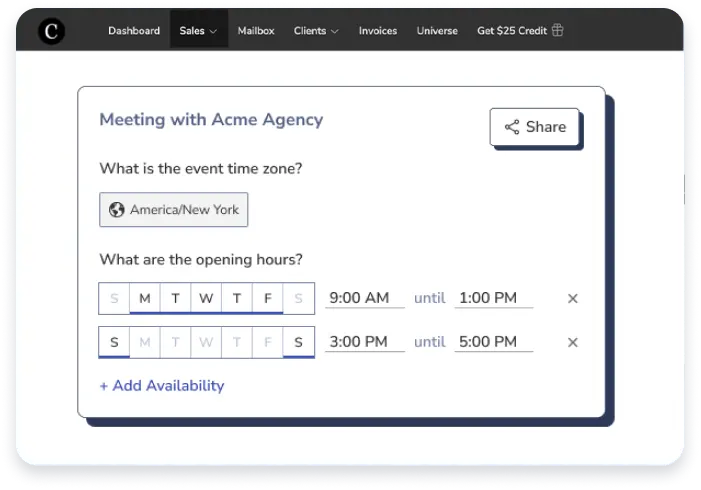Image resolution: width=701 pixels, height=490 pixels.
Task: Toggle Wednesday in the 3:00 PM row
Action: click(x=206, y=342)
